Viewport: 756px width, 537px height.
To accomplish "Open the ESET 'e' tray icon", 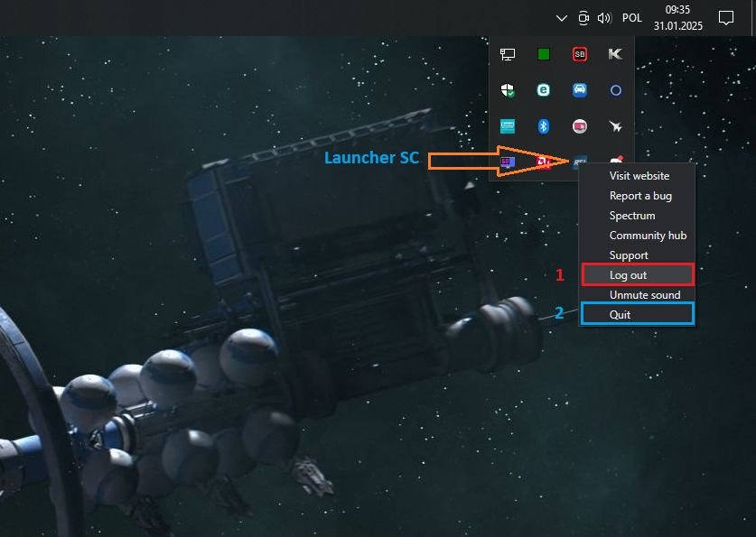I will (544, 90).
